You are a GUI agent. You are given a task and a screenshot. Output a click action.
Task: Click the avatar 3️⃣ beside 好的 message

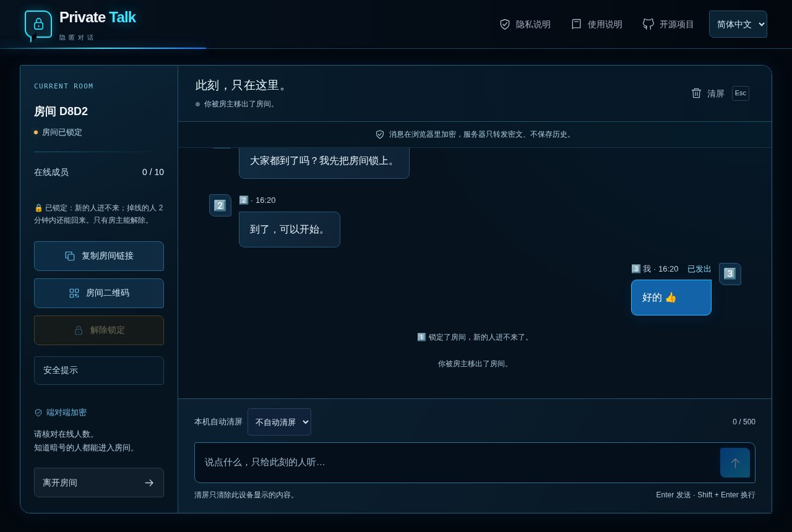click(730, 274)
